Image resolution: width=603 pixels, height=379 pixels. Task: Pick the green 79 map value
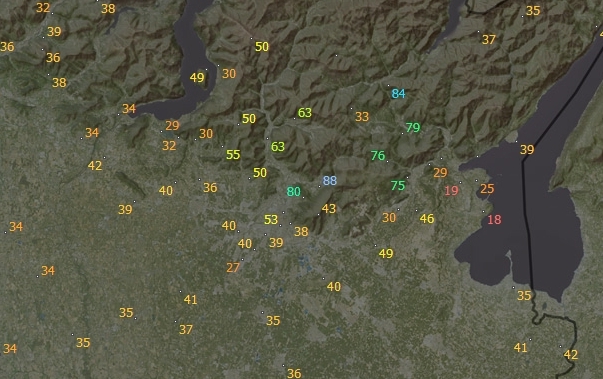(413, 127)
